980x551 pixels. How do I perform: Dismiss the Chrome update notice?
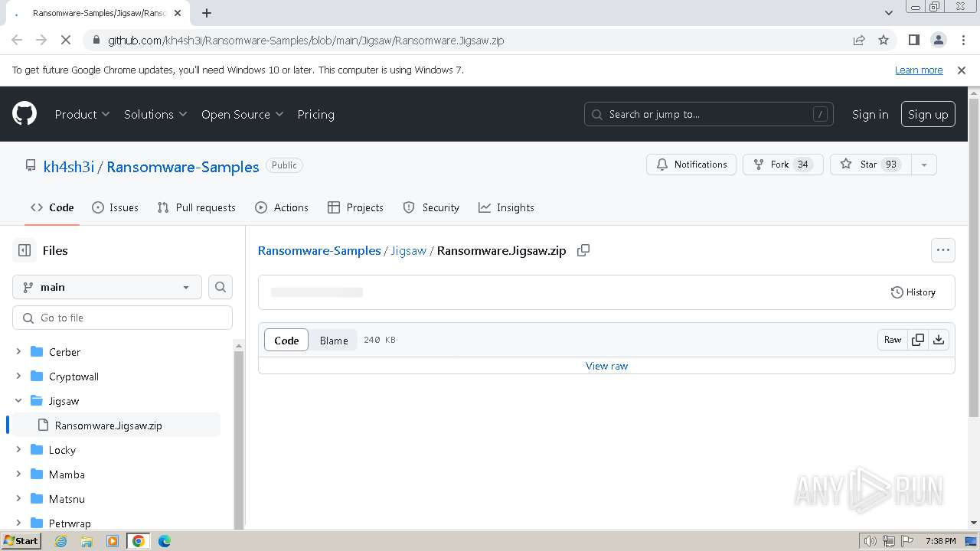pos(962,70)
